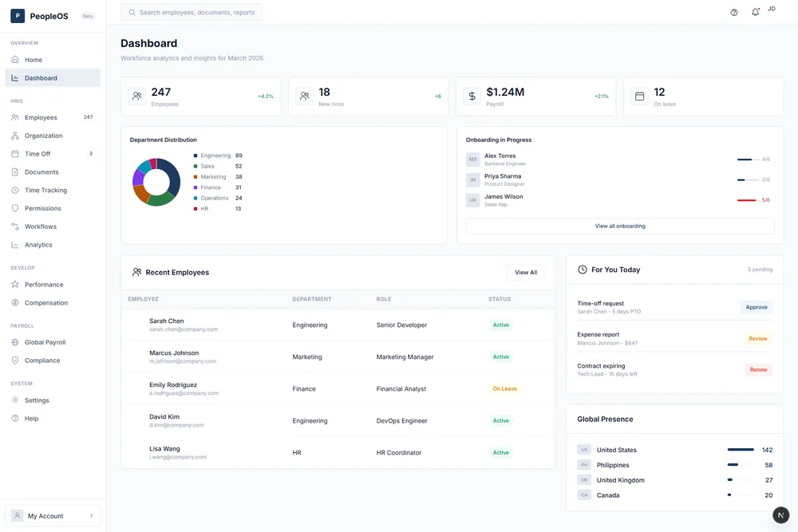Click the Compensation coin icon

tap(15, 302)
